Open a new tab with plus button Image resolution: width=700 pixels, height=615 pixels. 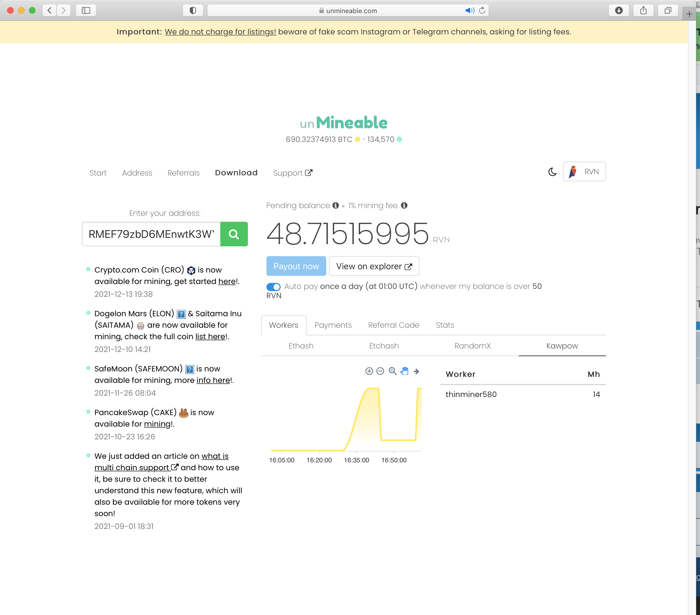[689, 14]
